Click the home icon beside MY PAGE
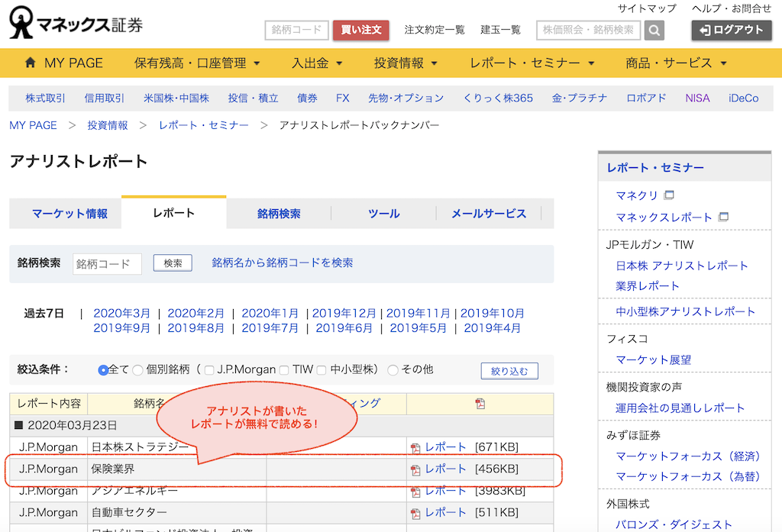The width and height of the screenshot is (782, 532). 30,63
